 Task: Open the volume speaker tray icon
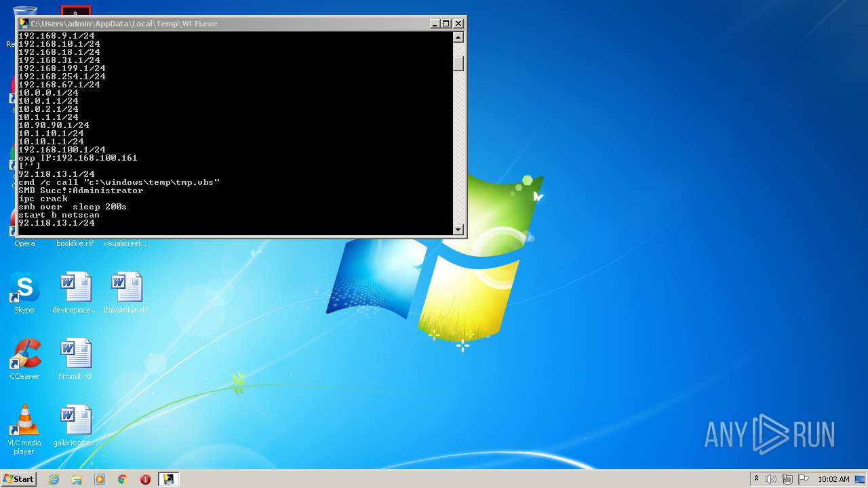(771, 479)
